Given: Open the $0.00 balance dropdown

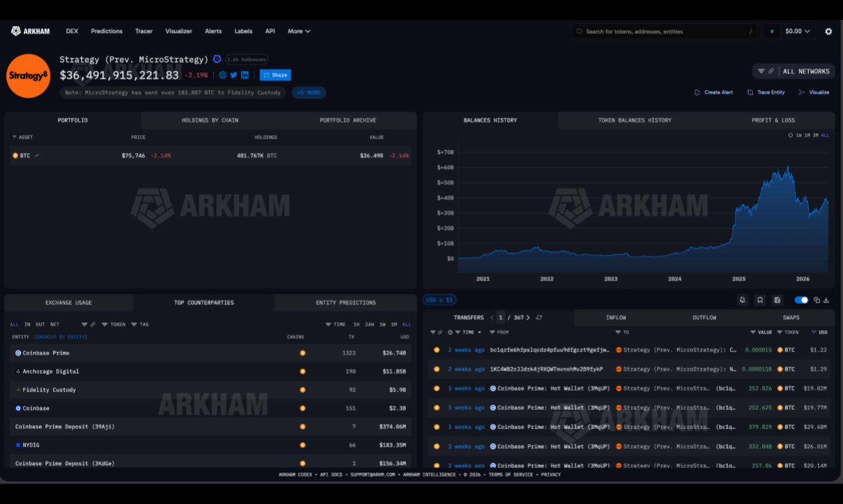Looking at the screenshot, I should pyautogui.click(x=798, y=31).
